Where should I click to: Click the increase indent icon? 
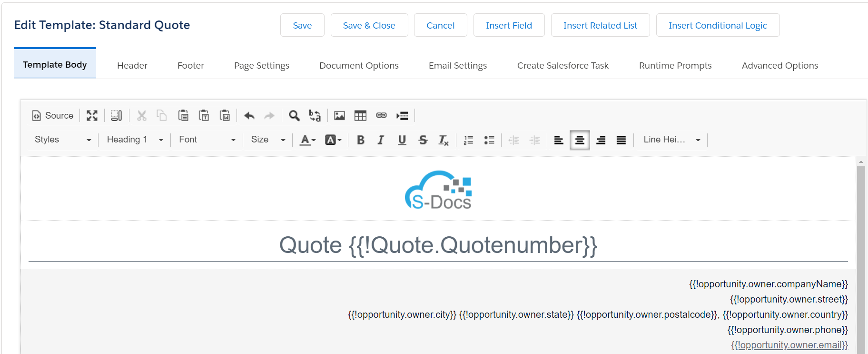click(535, 140)
